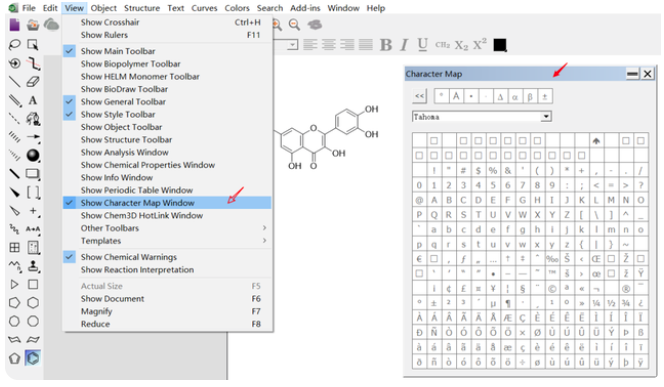664x387 pixels.
Task: Open the Edit menu
Action: (x=50, y=8)
